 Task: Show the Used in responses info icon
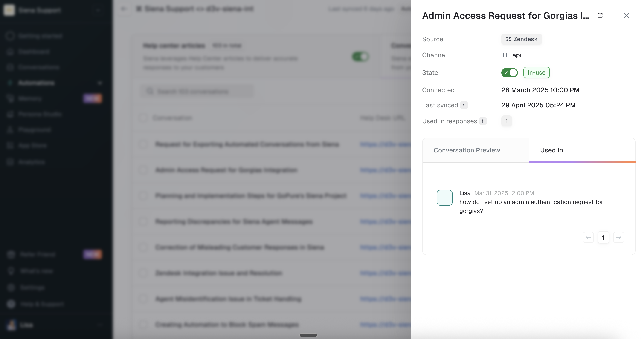click(x=483, y=121)
